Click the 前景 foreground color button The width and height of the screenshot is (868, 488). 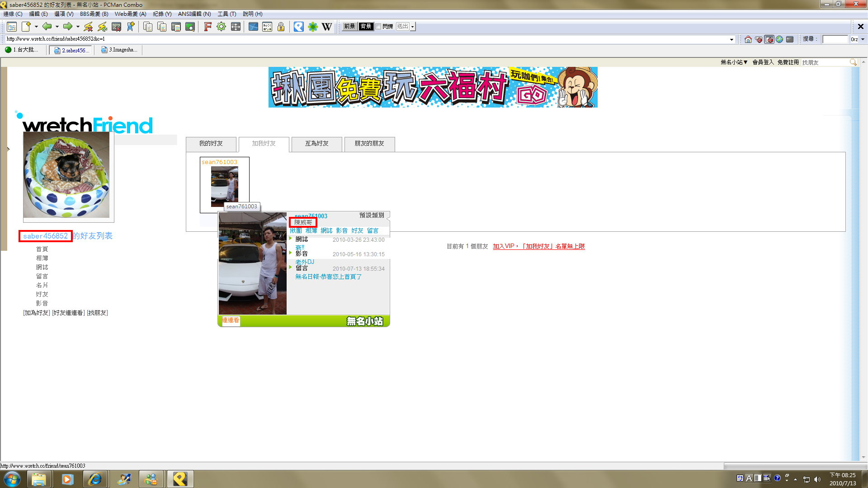click(x=349, y=26)
